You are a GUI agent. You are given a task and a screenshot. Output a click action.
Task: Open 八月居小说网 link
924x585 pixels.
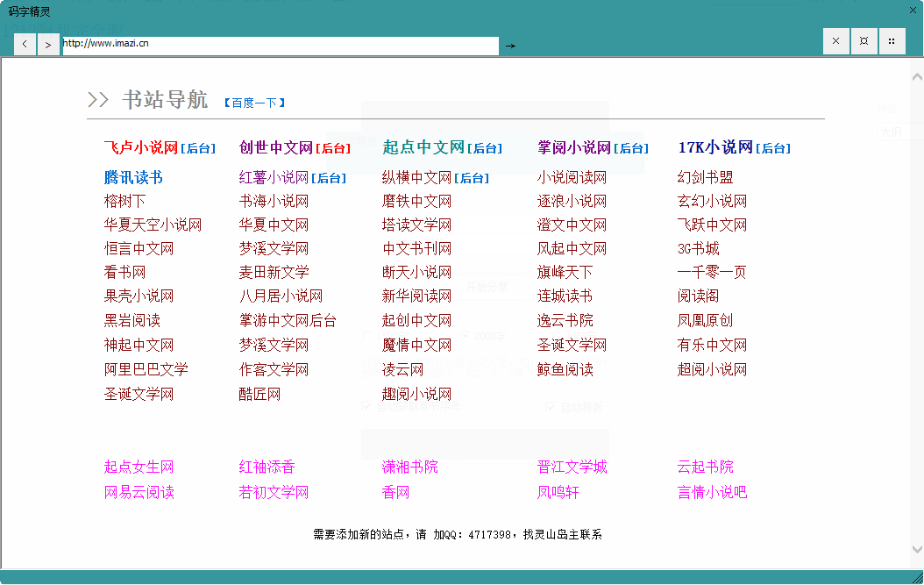281,296
